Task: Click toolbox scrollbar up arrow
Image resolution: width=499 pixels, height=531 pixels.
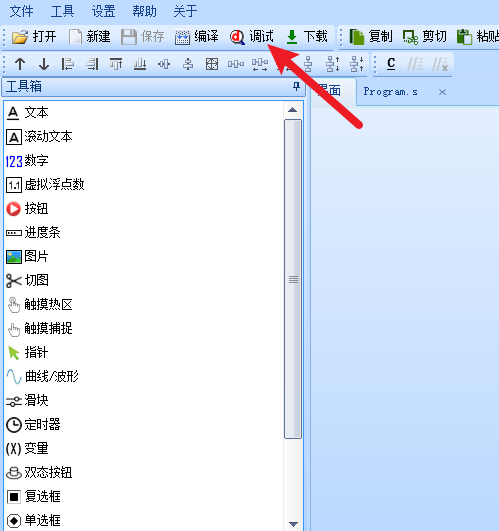Action: tap(293, 110)
